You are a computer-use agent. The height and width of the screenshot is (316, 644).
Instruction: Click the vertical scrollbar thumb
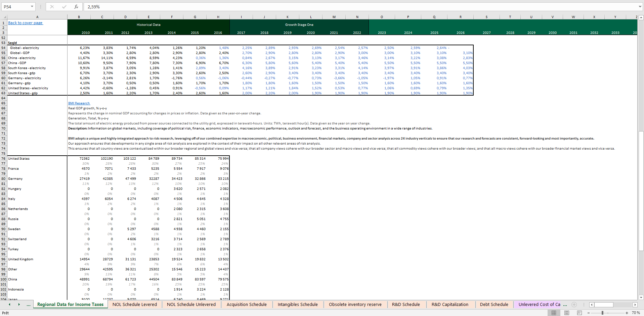641,191
